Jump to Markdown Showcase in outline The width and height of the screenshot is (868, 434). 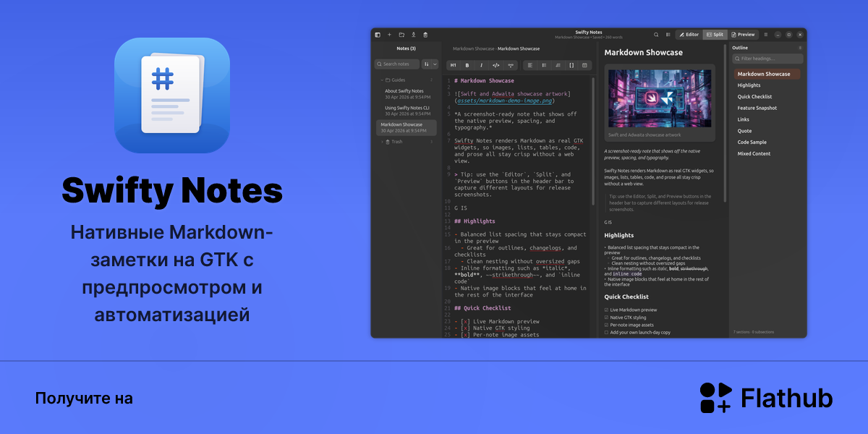pyautogui.click(x=767, y=74)
